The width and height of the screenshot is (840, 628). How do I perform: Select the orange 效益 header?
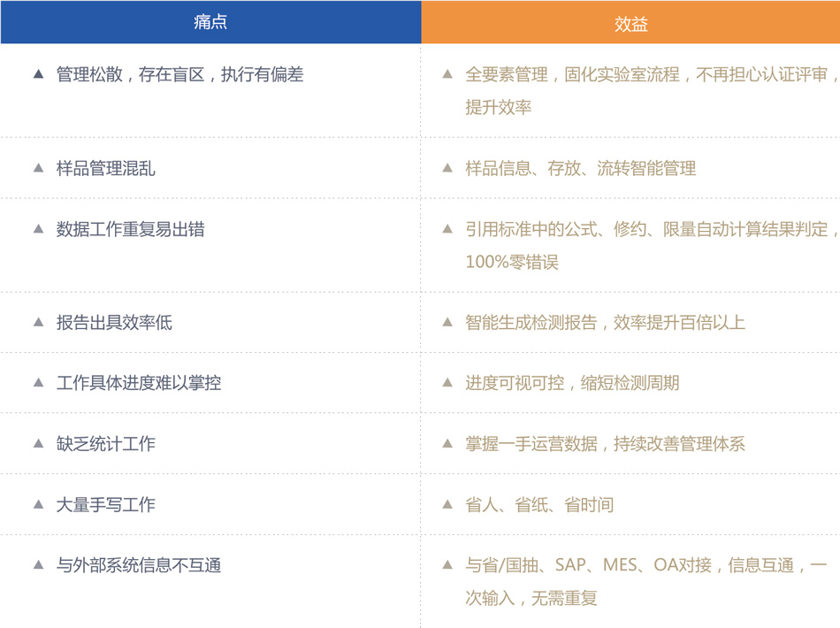(x=630, y=22)
